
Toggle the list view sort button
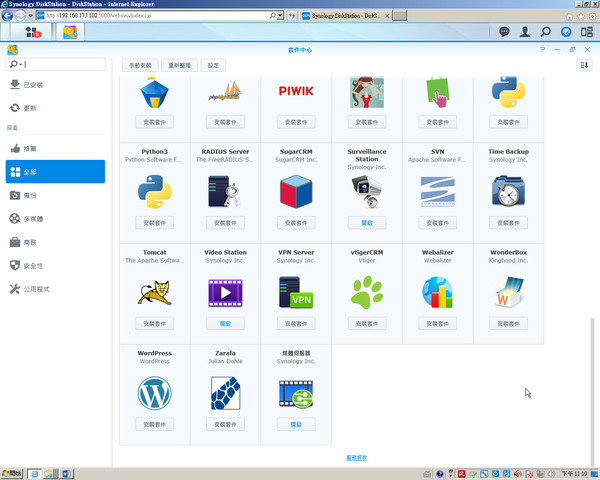coord(584,65)
